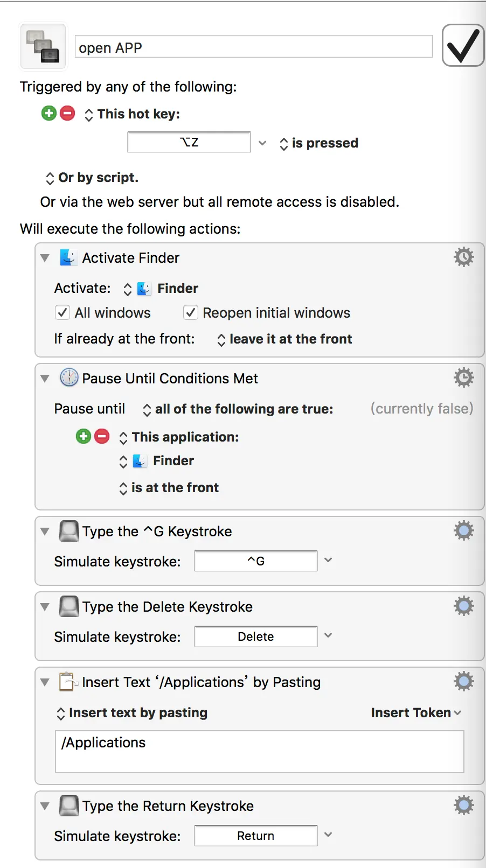
Task: Click the ⌥Z hot key field
Action: point(189,142)
